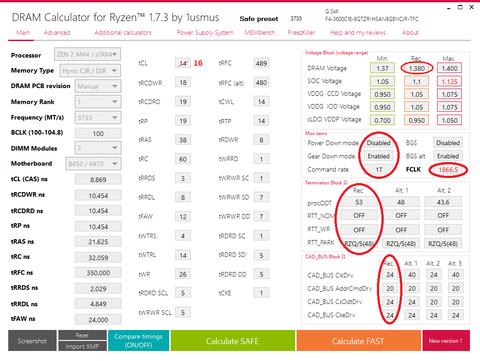Click the Reset button
Image resolution: width=480 pixels, height=361 pixels.
[x=82, y=335]
